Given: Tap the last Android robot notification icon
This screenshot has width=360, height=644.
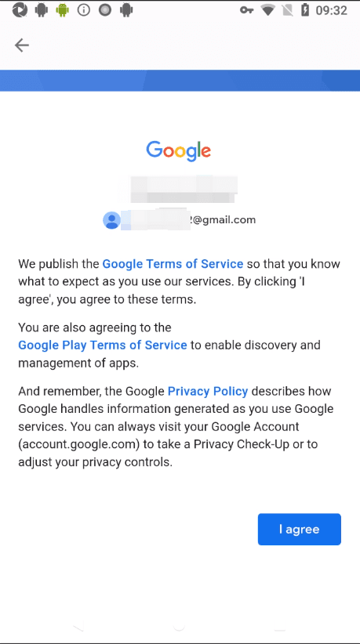Looking at the screenshot, I should coord(126,10).
